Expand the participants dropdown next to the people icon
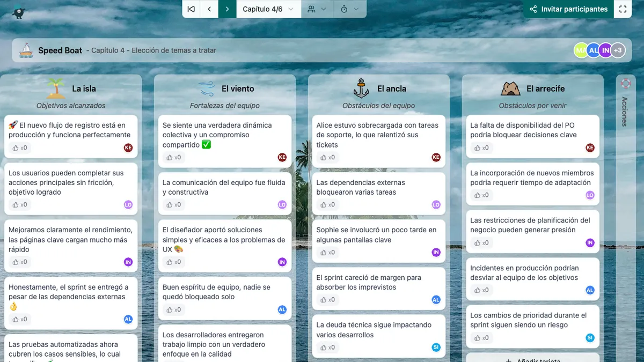644x362 pixels. click(324, 9)
